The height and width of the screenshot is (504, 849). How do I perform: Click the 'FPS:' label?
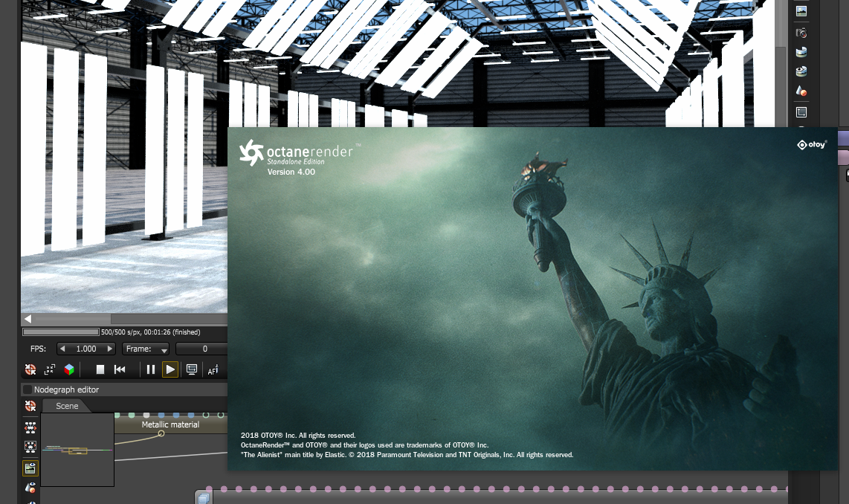pyautogui.click(x=38, y=349)
